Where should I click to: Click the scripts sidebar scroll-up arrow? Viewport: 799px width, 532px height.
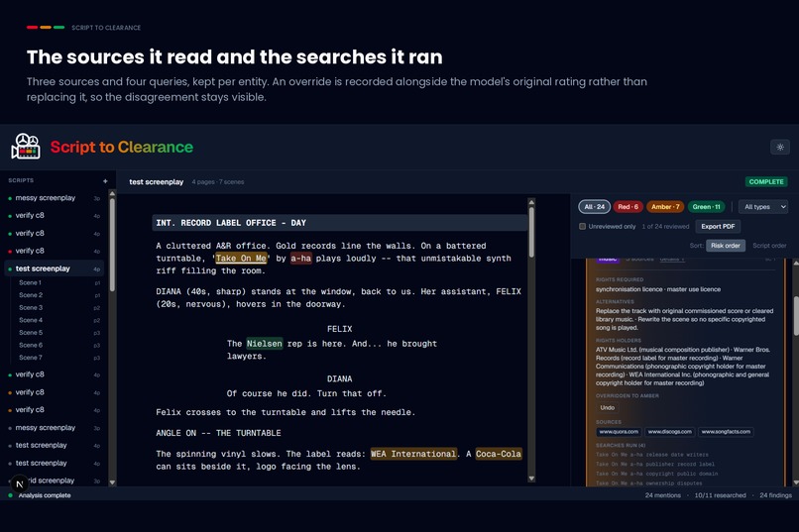[112, 194]
